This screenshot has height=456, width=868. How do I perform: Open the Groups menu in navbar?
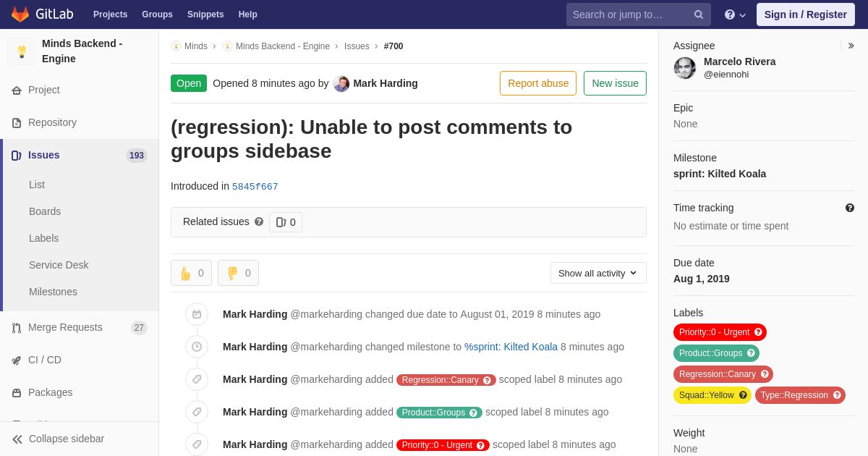[157, 14]
